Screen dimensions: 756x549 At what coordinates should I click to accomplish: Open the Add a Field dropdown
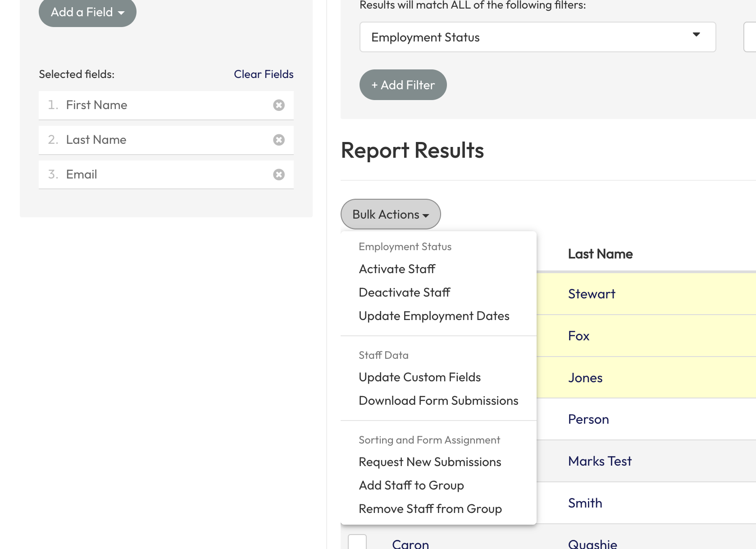pos(87,12)
